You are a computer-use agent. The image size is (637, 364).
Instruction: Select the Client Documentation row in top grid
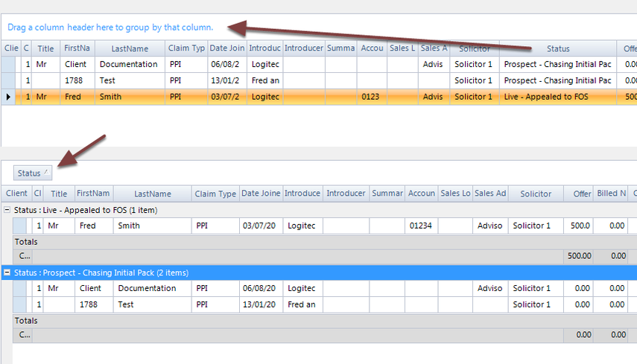pyautogui.click(x=319, y=64)
